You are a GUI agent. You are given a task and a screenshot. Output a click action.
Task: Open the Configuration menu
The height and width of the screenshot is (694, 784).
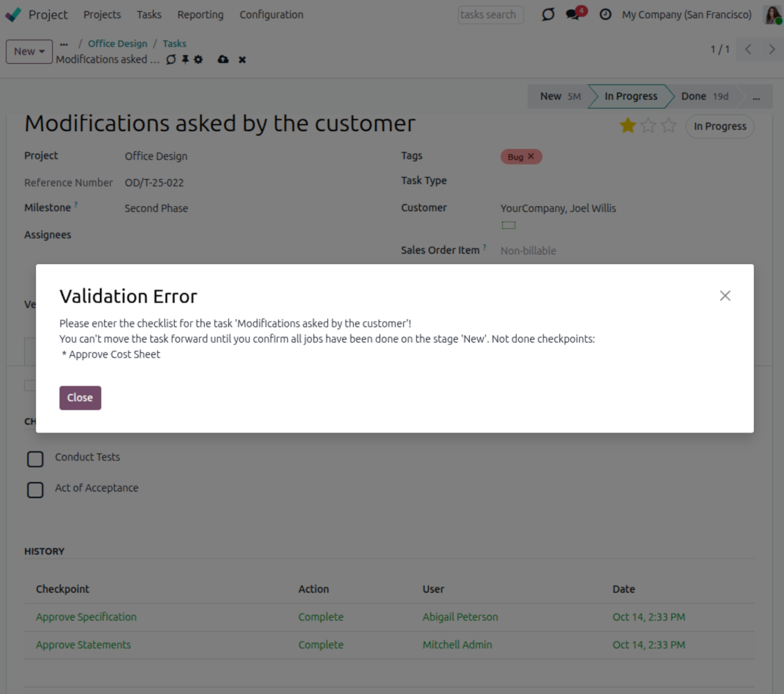[271, 15]
